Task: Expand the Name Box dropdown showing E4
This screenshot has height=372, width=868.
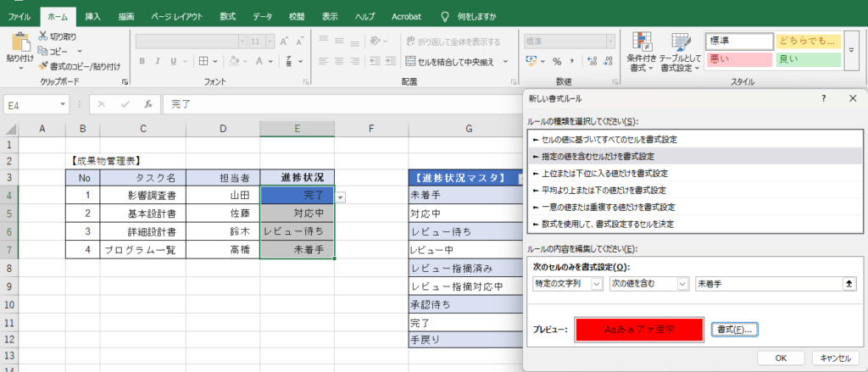Action: point(62,104)
